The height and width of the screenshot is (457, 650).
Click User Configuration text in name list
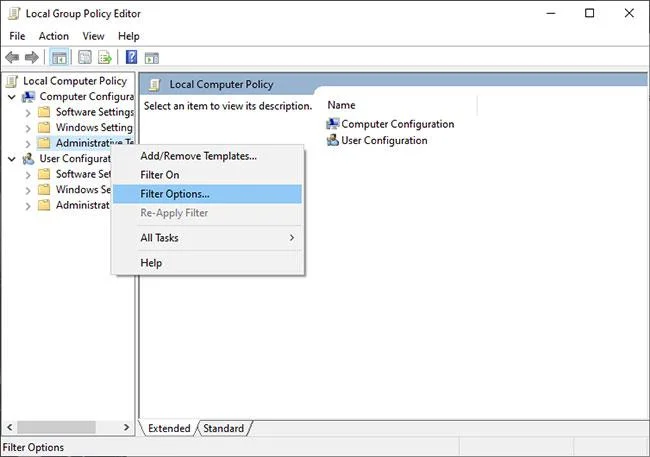coord(384,141)
